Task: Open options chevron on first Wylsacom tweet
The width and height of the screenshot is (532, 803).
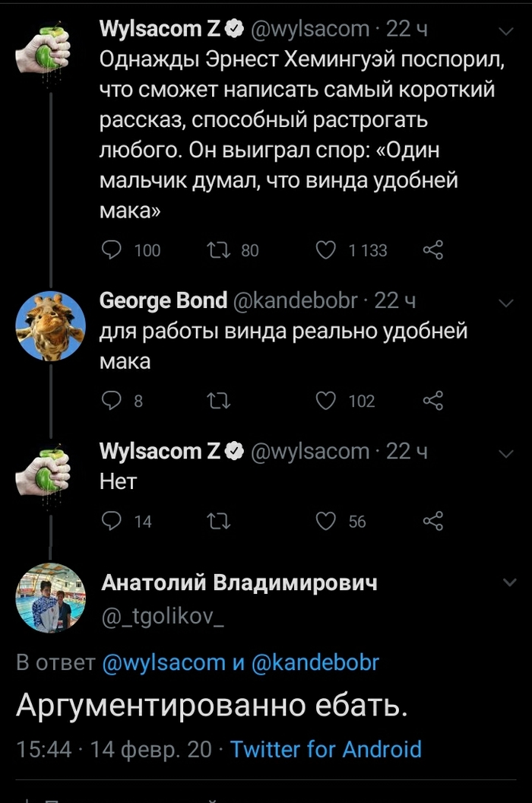Action: pyautogui.click(x=506, y=31)
